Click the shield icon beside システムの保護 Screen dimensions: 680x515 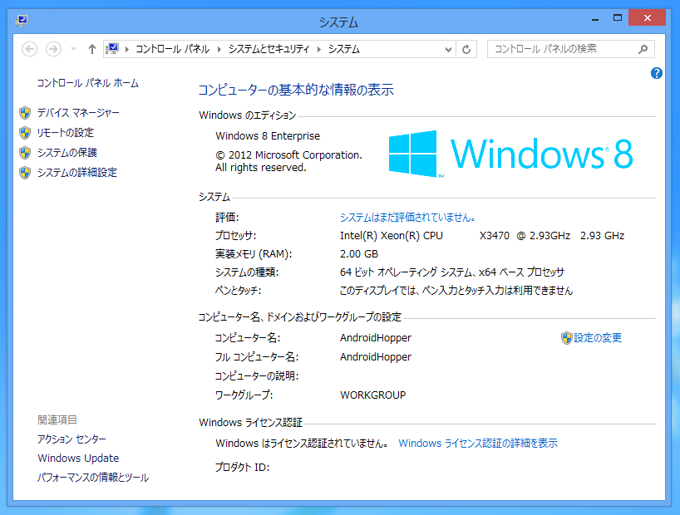pyautogui.click(x=25, y=153)
